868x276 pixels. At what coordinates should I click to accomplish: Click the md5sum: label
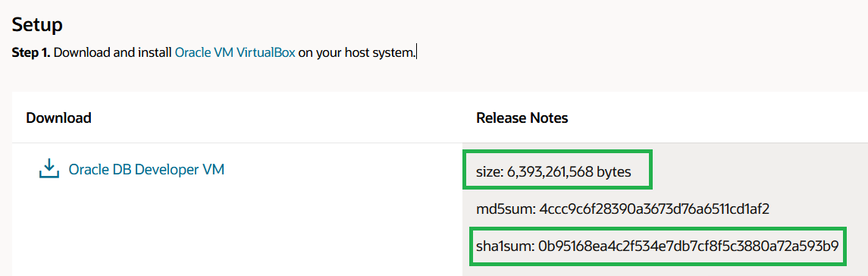tap(504, 209)
